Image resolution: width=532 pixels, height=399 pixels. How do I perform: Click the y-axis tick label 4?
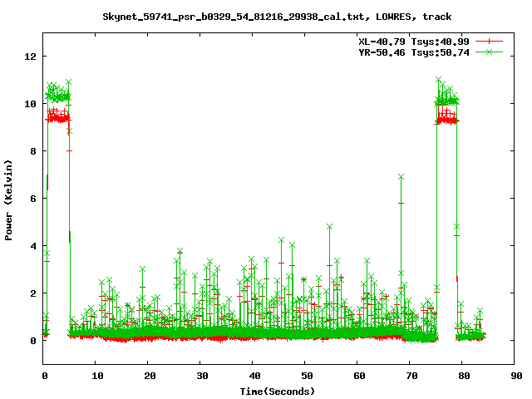tap(33, 246)
